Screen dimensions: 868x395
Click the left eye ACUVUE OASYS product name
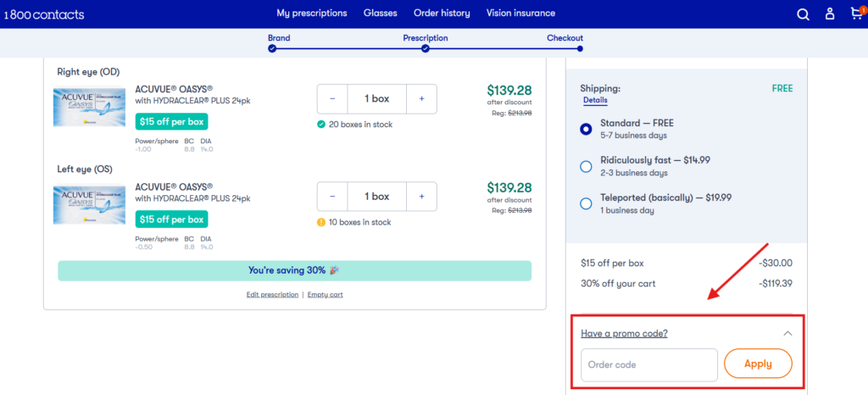174,186
